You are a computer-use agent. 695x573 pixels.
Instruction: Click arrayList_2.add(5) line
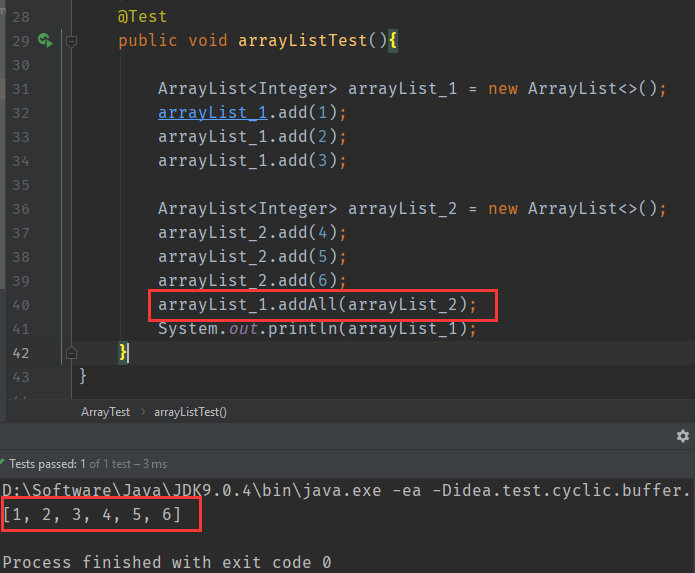252,257
